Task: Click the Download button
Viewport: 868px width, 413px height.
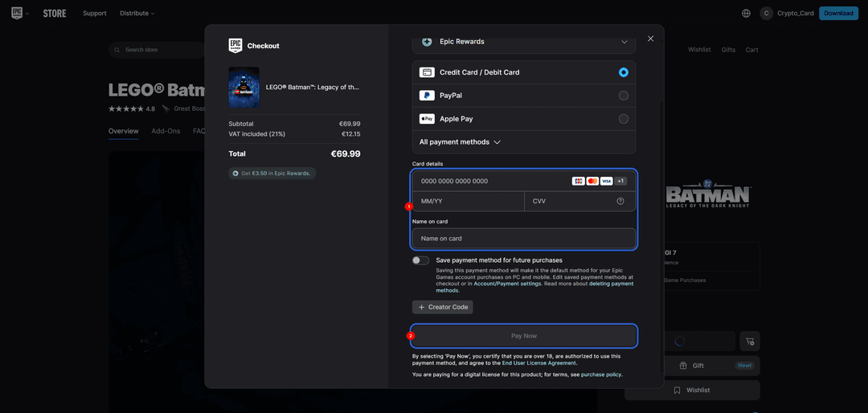Action: (x=838, y=14)
